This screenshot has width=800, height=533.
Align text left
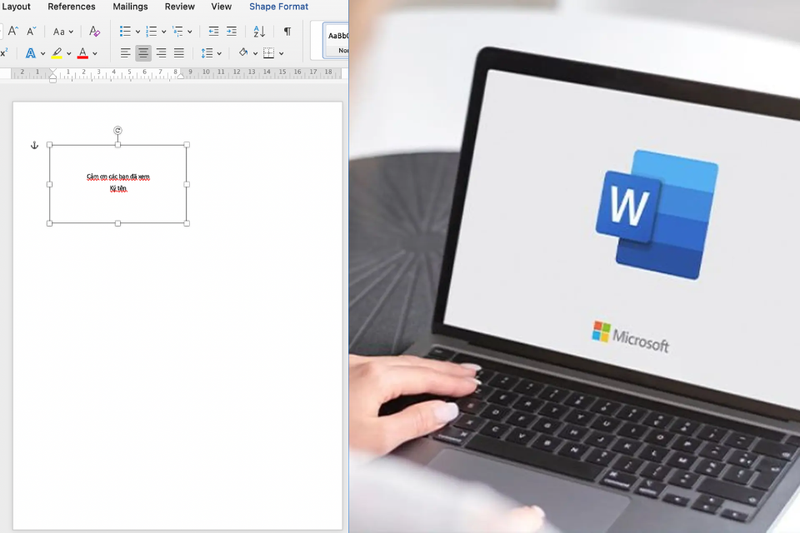(x=125, y=53)
